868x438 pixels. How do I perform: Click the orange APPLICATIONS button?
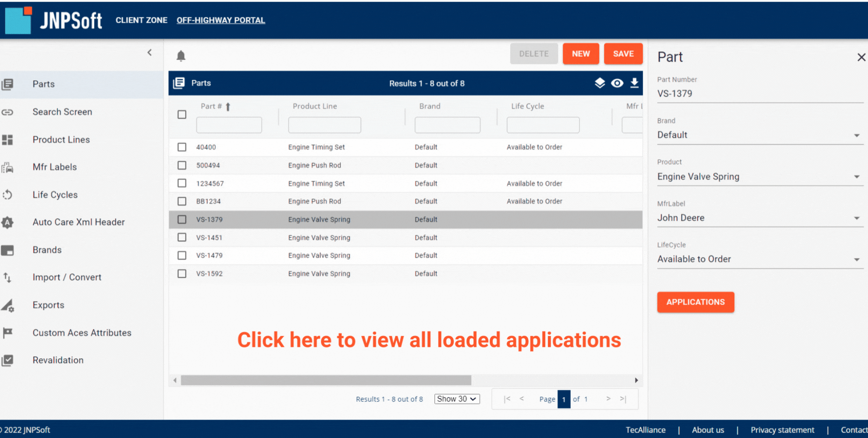click(695, 302)
